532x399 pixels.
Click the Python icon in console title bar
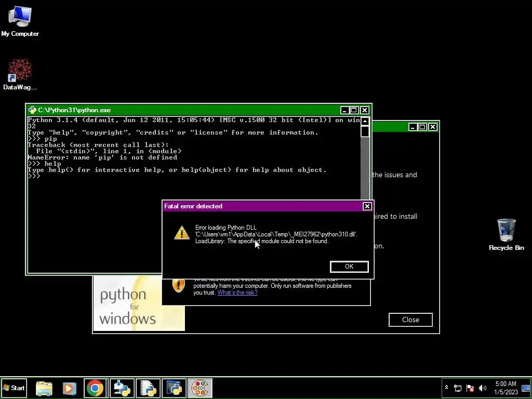click(x=32, y=110)
